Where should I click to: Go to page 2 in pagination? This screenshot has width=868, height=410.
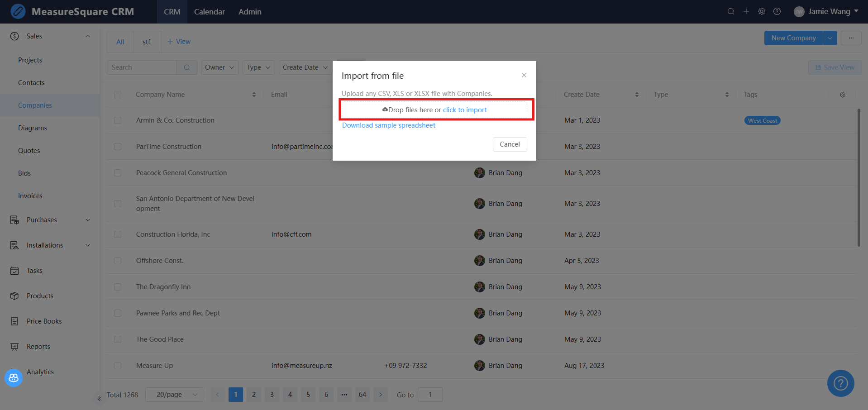(254, 395)
